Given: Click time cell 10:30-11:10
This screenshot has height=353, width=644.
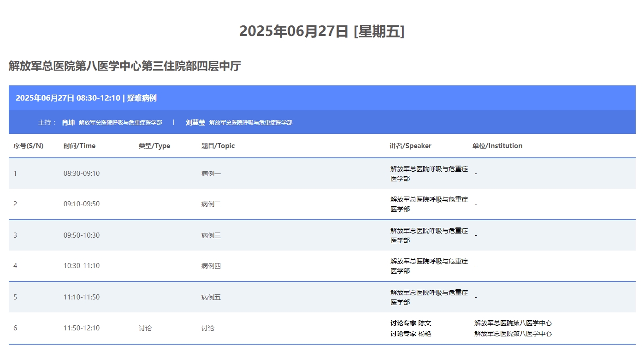Looking at the screenshot, I should 82,266.
